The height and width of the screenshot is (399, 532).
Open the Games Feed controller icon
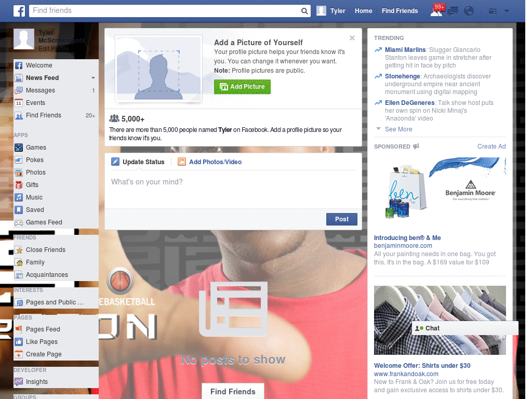coord(19,222)
